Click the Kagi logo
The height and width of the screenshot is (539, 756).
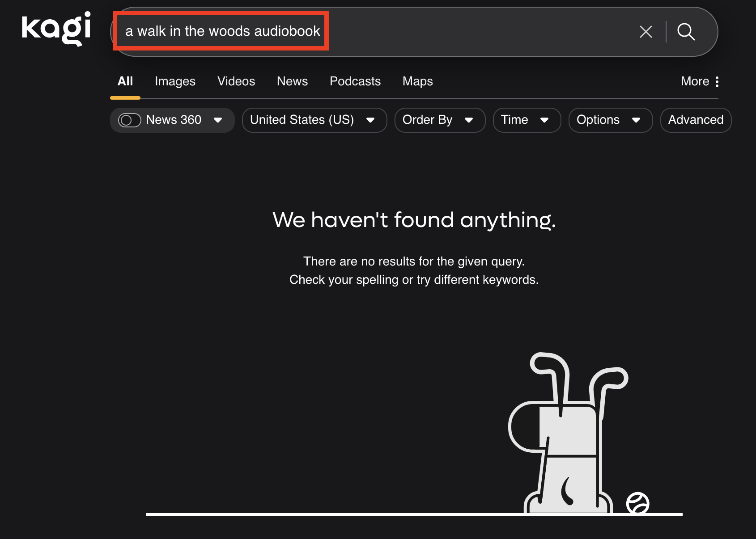[x=56, y=29]
